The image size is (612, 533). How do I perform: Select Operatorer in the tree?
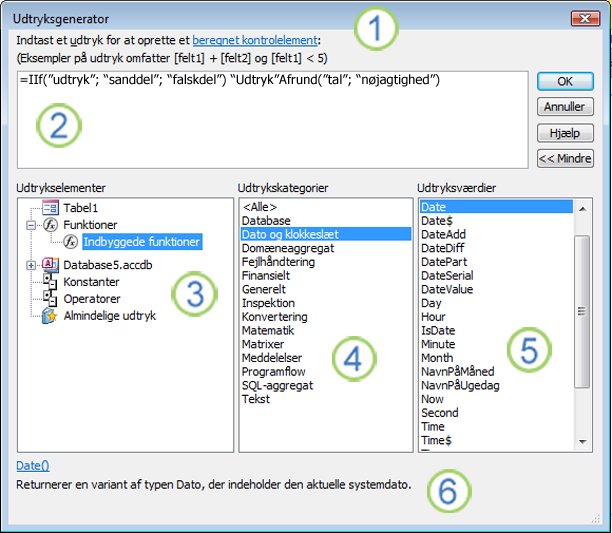click(92, 299)
